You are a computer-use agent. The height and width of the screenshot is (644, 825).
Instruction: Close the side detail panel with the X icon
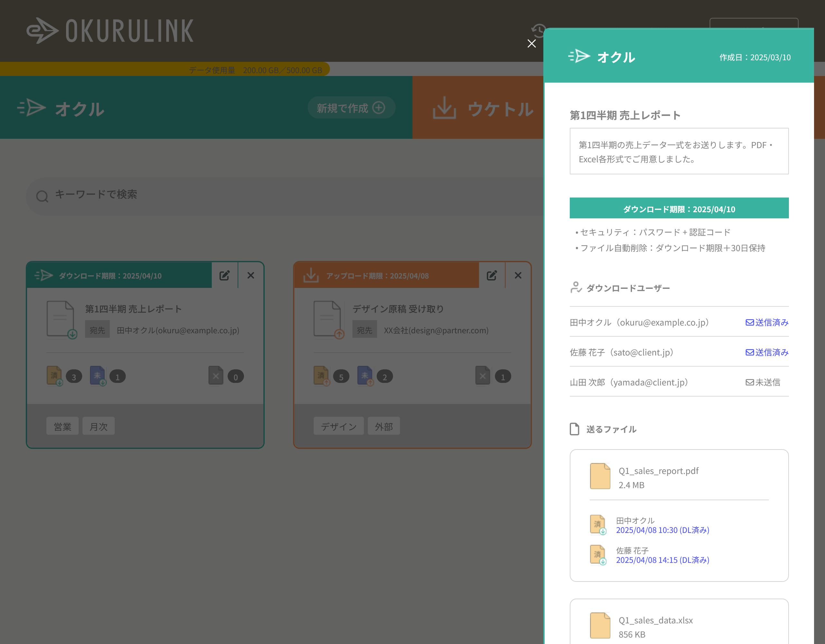pyautogui.click(x=531, y=44)
